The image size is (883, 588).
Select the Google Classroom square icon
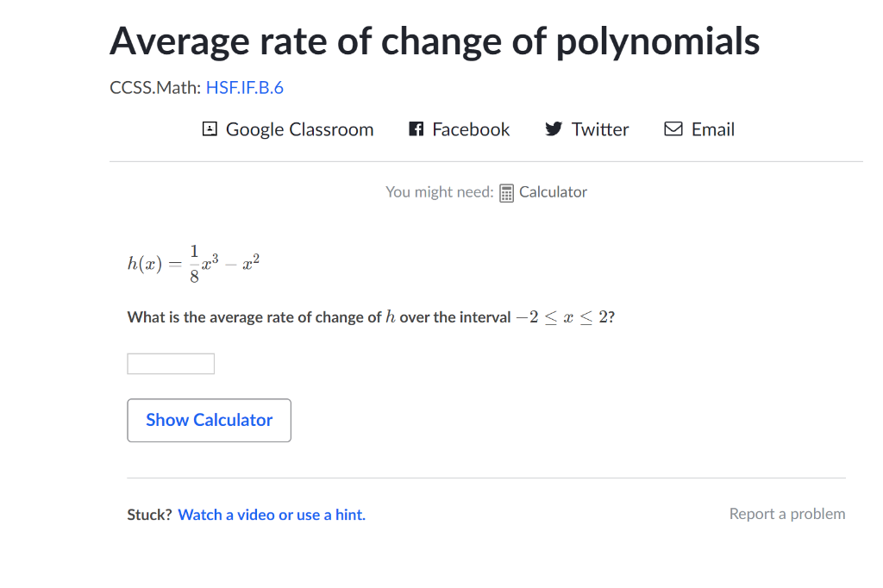point(209,128)
